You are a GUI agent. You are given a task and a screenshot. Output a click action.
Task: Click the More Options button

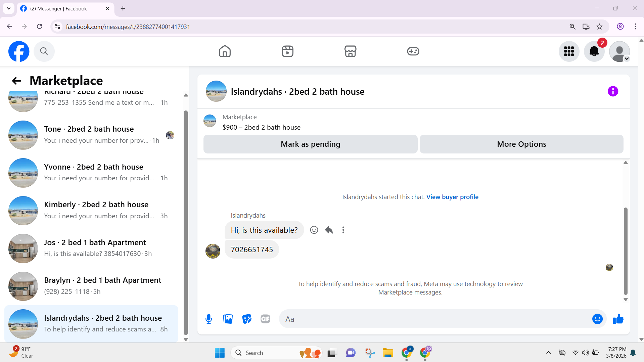pyautogui.click(x=521, y=144)
